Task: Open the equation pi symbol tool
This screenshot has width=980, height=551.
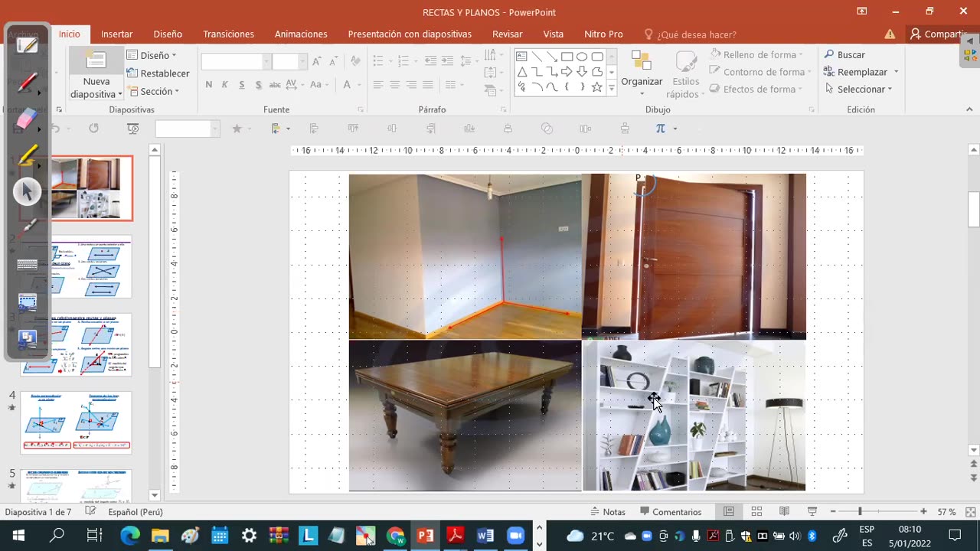Action: [661, 129]
